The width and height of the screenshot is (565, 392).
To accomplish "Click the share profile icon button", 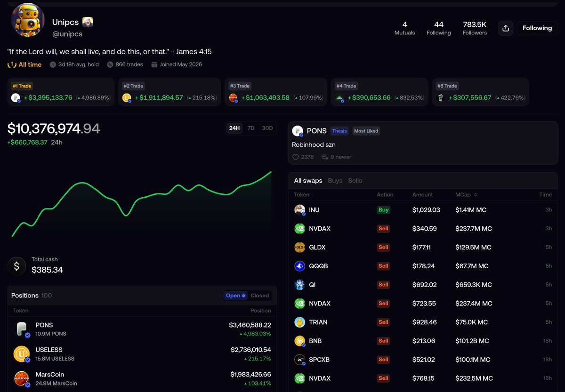I will tap(506, 28).
